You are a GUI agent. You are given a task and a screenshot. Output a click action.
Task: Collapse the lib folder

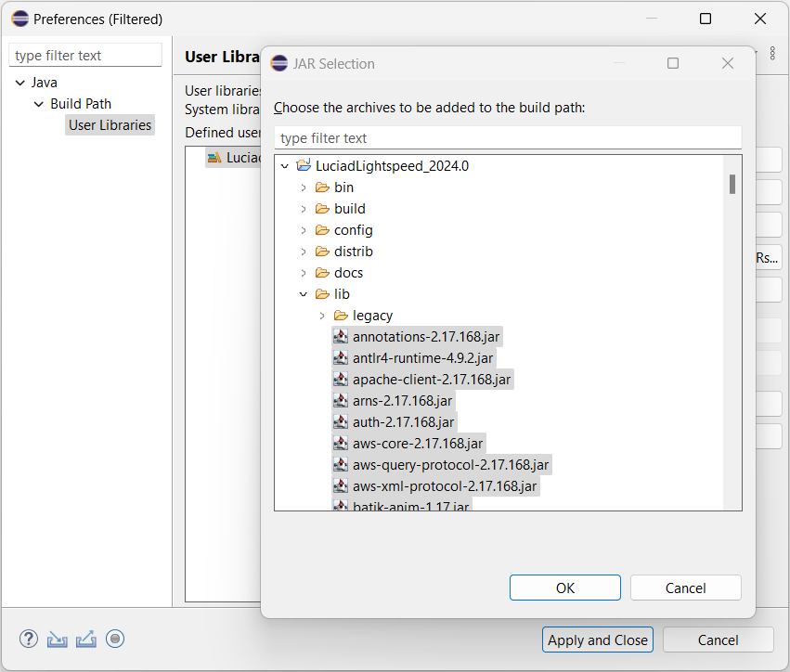[304, 294]
